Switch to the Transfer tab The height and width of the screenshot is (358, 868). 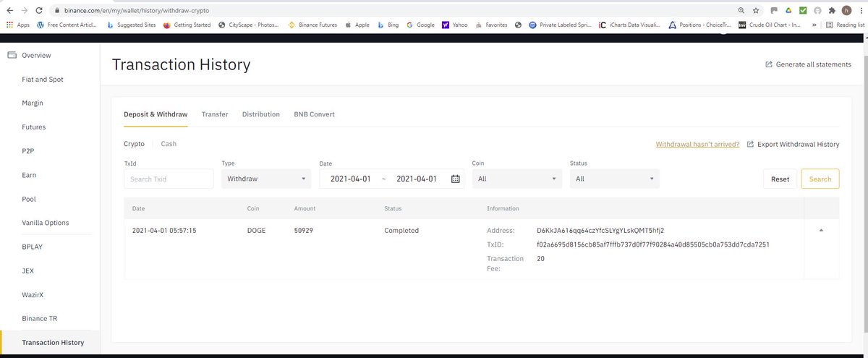click(x=215, y=114)
